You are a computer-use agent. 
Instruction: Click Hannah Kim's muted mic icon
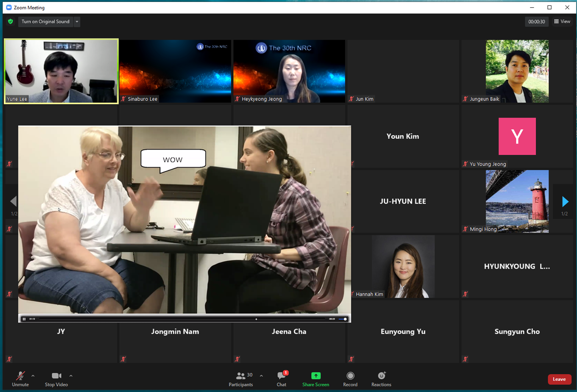point(351,294)
